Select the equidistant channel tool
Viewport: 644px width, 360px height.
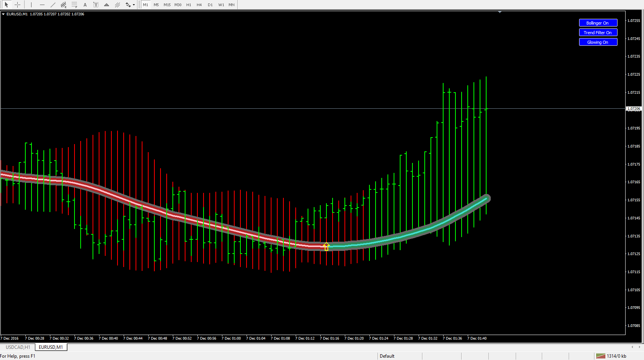63,5
